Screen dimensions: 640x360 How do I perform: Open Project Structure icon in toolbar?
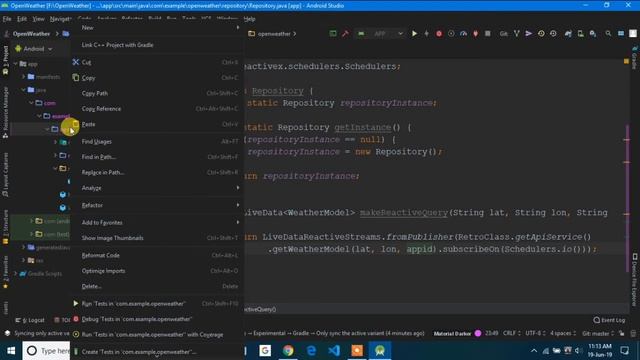tap(621, 33)
